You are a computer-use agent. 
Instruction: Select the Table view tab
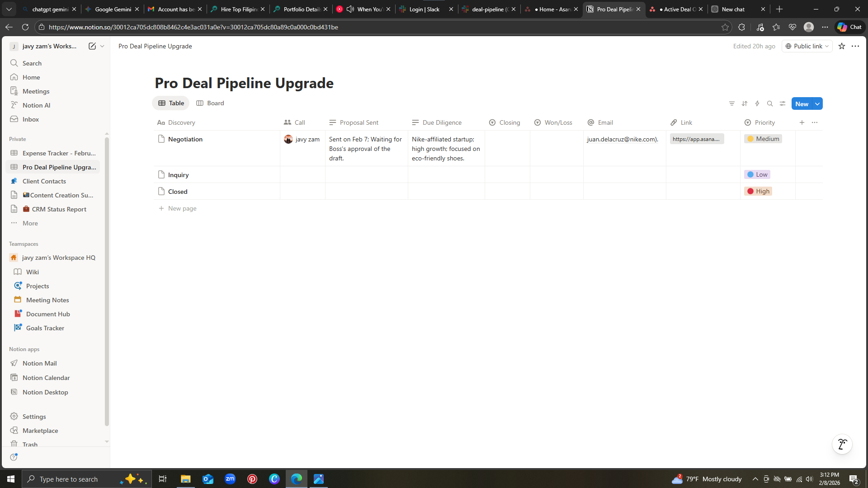coord(171,103)
